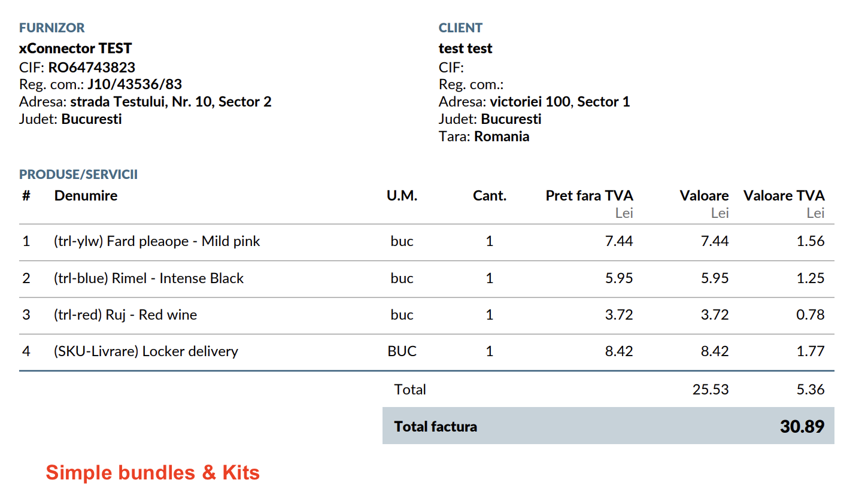Click the registration number J10/43536/83
Viewport: 868px width, 498px height.
tap(135, 84)
